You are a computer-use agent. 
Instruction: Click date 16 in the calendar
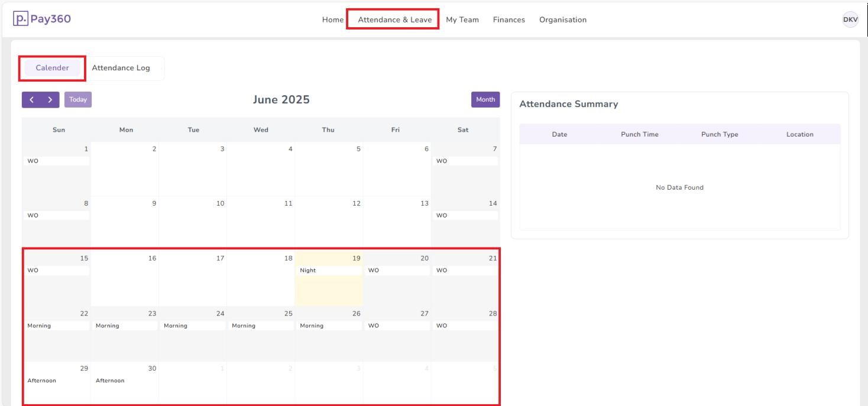coord(153,258)
